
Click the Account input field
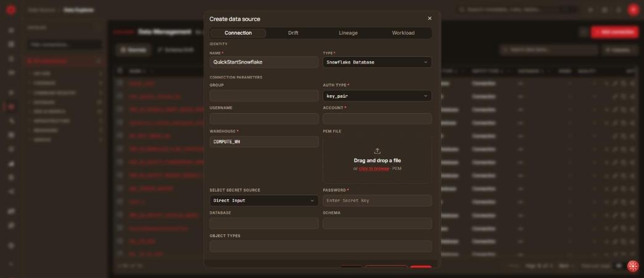pos(377,119)
